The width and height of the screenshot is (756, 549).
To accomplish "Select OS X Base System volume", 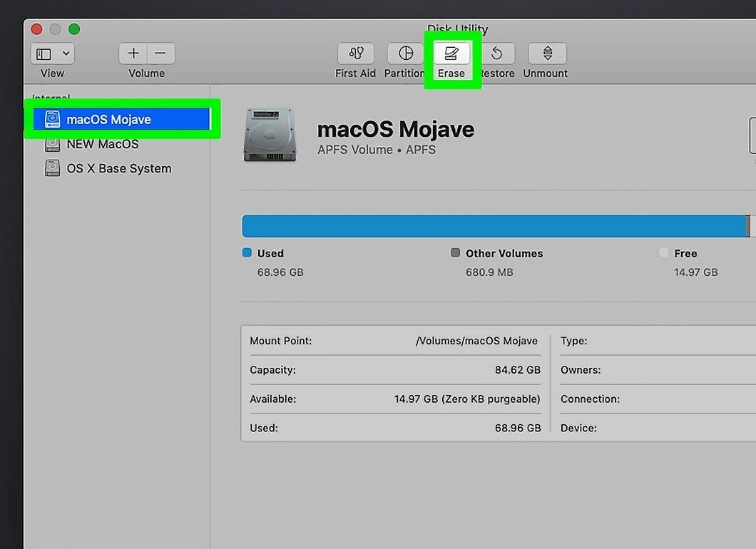I will coord(118,168).
